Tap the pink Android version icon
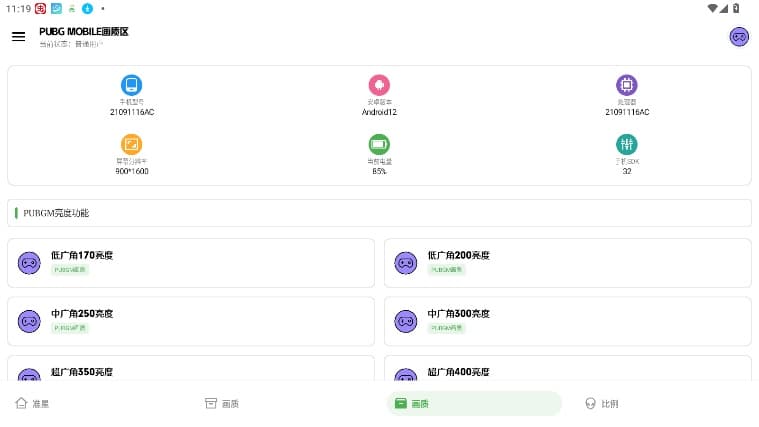The width and height of the screenshot is (759, 427). point(379,85)
